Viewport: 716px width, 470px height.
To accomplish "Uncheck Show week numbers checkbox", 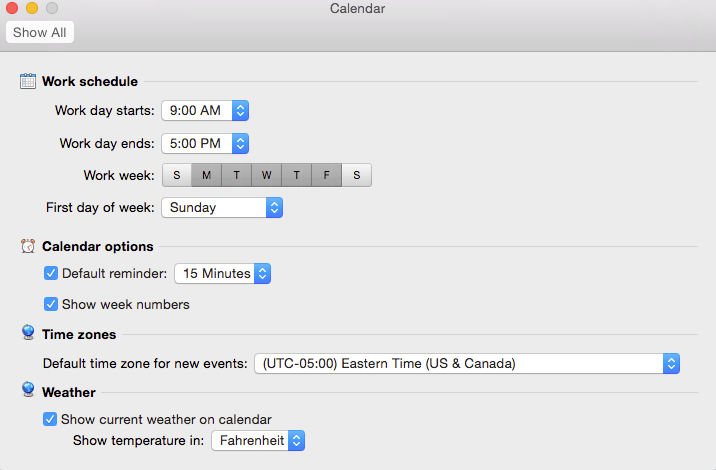I will [x=51, y=304].
